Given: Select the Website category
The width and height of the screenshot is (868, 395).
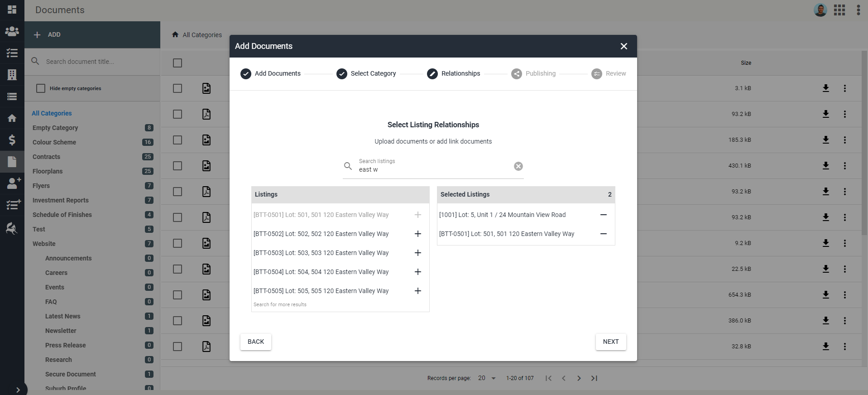Looking at the screenshot, I should (x=44, y=244).
